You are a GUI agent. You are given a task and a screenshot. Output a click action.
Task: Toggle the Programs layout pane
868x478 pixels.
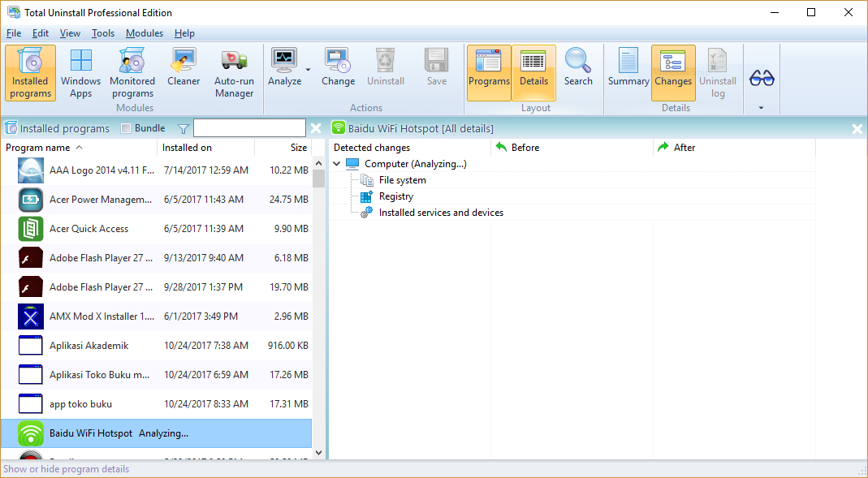(x=489, y=73)
